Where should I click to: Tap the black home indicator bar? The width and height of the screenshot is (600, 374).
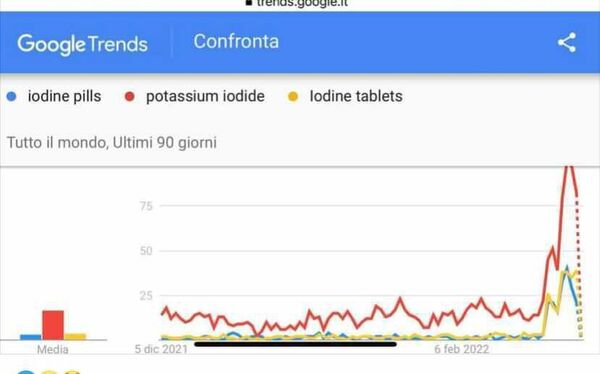pyautogui.click(x=295, y=344)
